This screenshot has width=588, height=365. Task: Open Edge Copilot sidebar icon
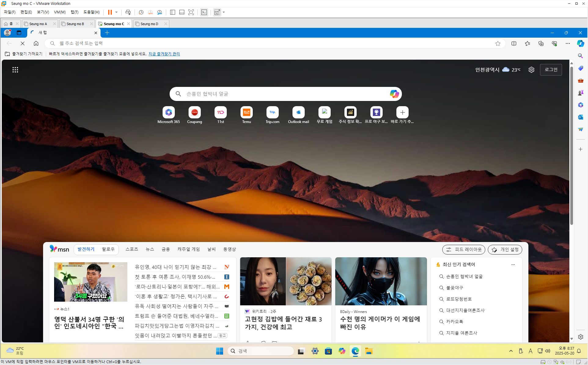tap(580, 43)
